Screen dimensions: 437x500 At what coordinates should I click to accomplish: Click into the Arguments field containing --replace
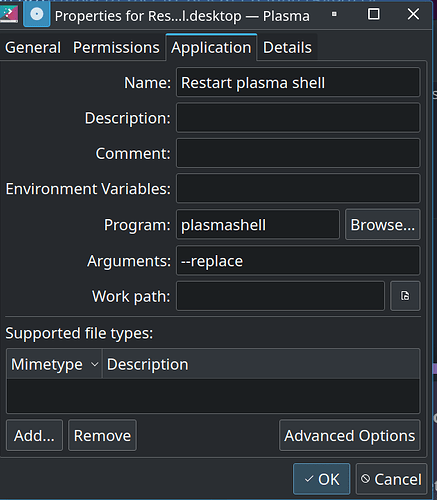click(x=298, y=261)
